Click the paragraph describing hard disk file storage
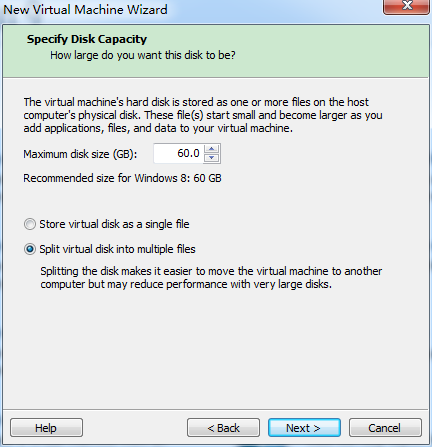 tap(203, 115)
